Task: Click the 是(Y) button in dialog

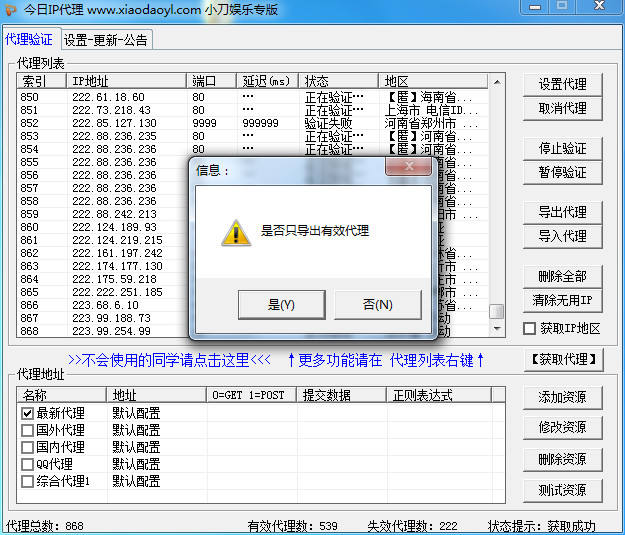Action: (281, 304)
